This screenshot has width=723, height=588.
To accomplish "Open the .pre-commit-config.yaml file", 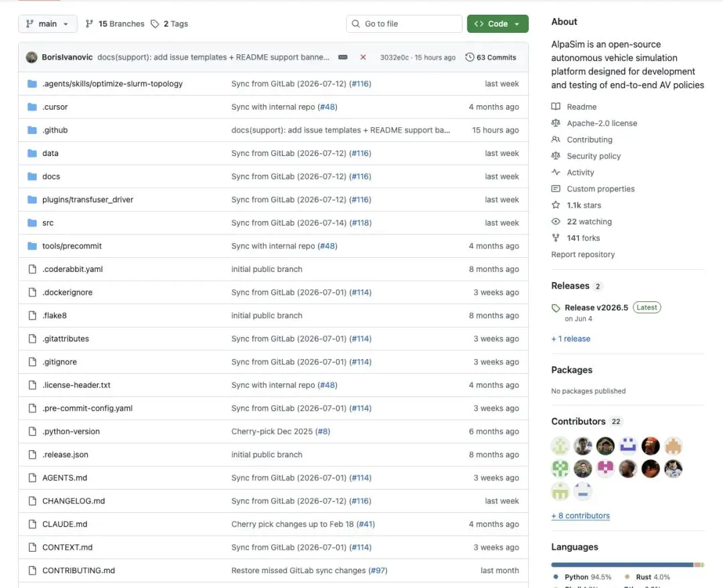I will click(x=87, y=408).
